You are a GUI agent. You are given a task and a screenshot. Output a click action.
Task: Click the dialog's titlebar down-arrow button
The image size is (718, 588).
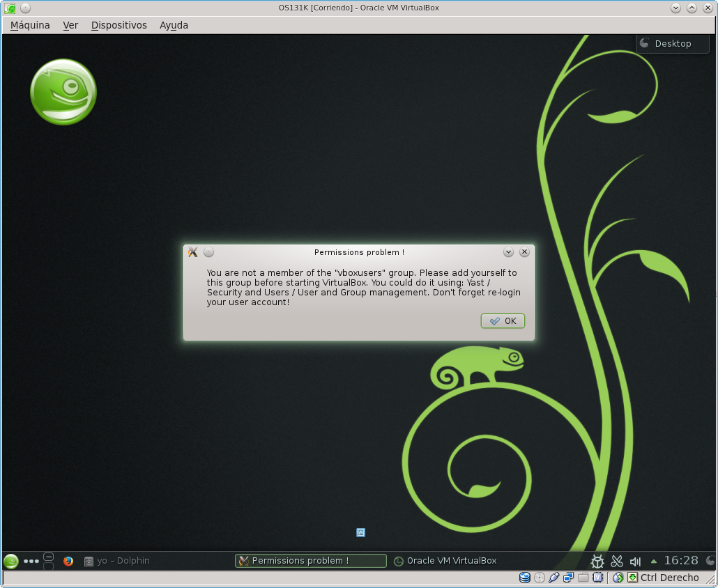pyautogui.click(x=508, y=252)
